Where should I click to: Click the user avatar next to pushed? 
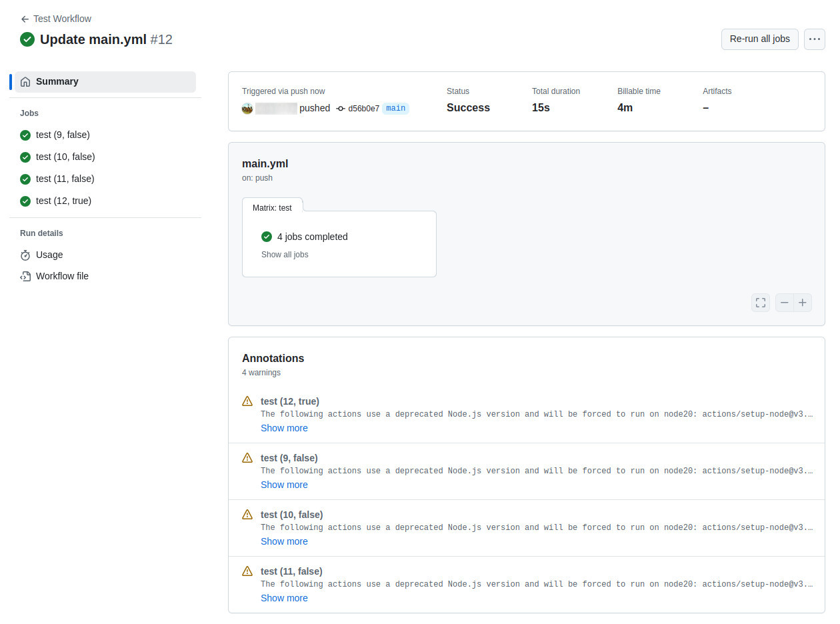(247, 108)
